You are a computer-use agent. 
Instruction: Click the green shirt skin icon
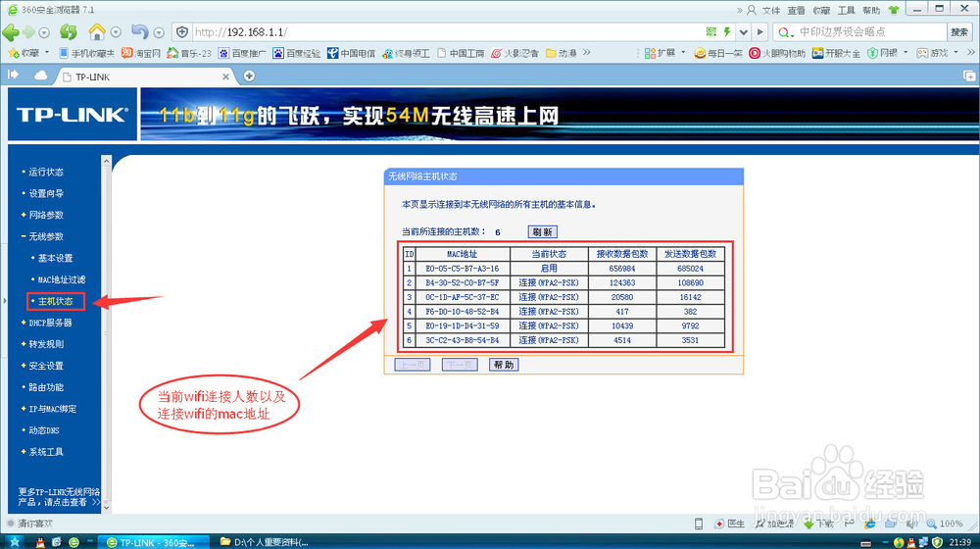tap(894, 10)
